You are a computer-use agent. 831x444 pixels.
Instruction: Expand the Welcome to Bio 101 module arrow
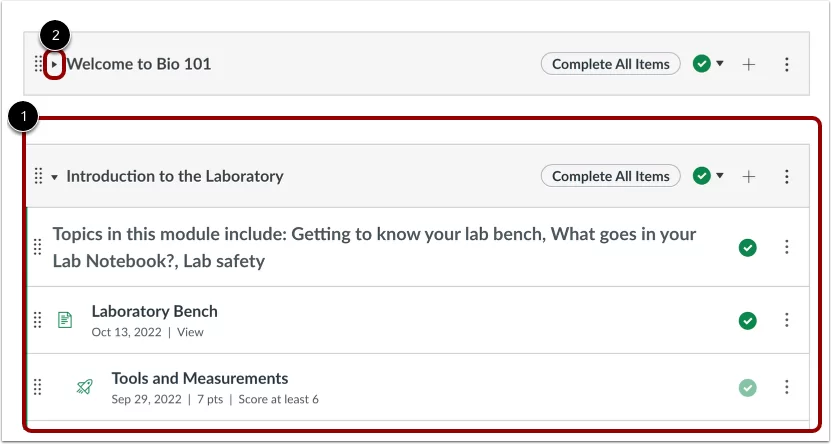tap(54, 65)
